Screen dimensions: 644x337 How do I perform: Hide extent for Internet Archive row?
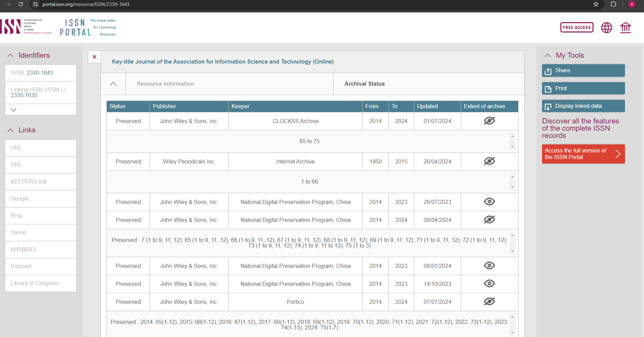coord(489,161)
